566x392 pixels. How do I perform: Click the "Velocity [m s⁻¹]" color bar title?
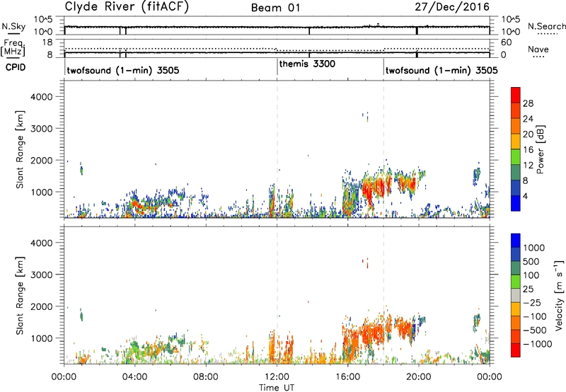(x=559, y=295)
